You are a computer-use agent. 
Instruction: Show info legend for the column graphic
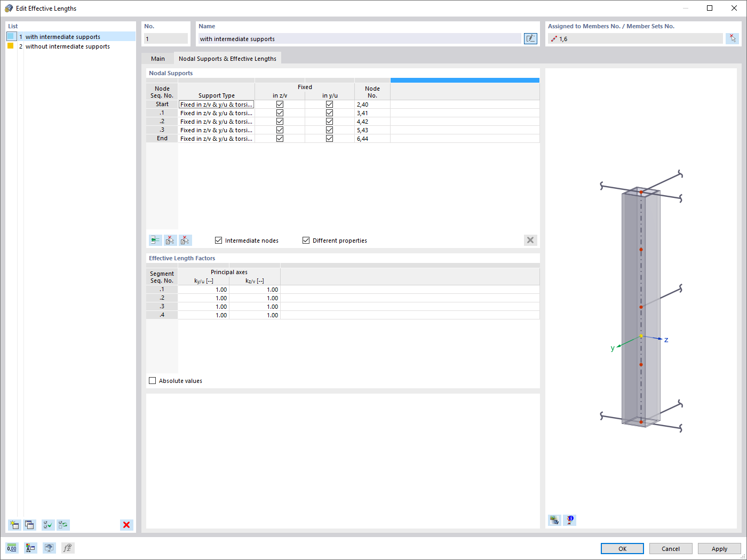[x=569, y=520]
